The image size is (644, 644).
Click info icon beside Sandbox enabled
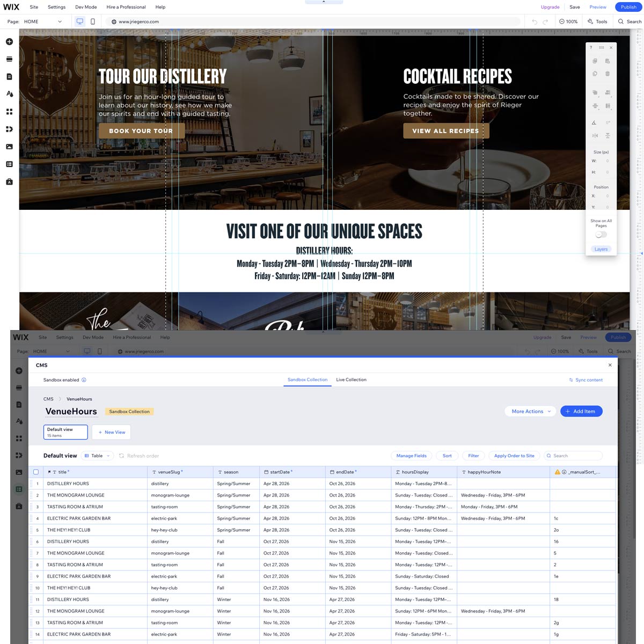pyautogui.click(x=84, y=380)
